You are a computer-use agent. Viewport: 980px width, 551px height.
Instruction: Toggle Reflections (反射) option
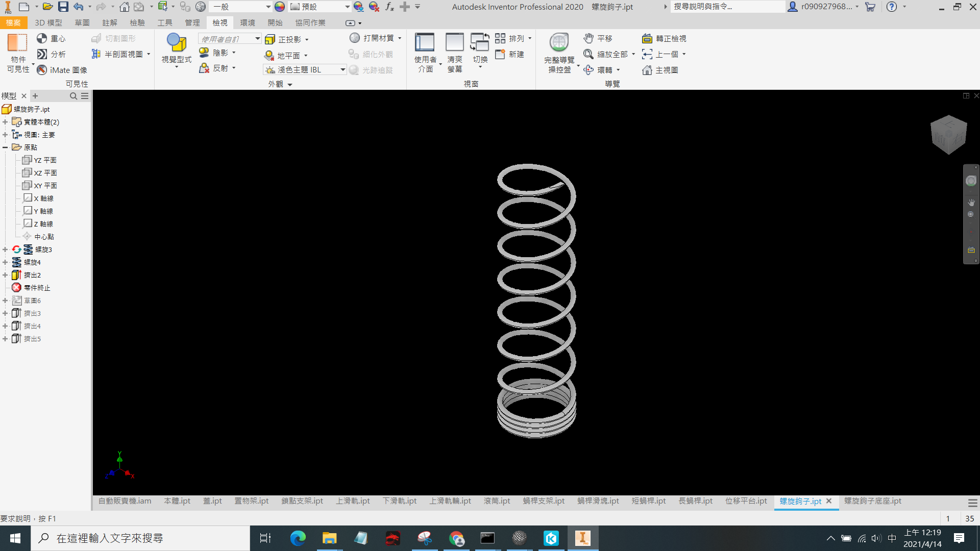[217, 68]
